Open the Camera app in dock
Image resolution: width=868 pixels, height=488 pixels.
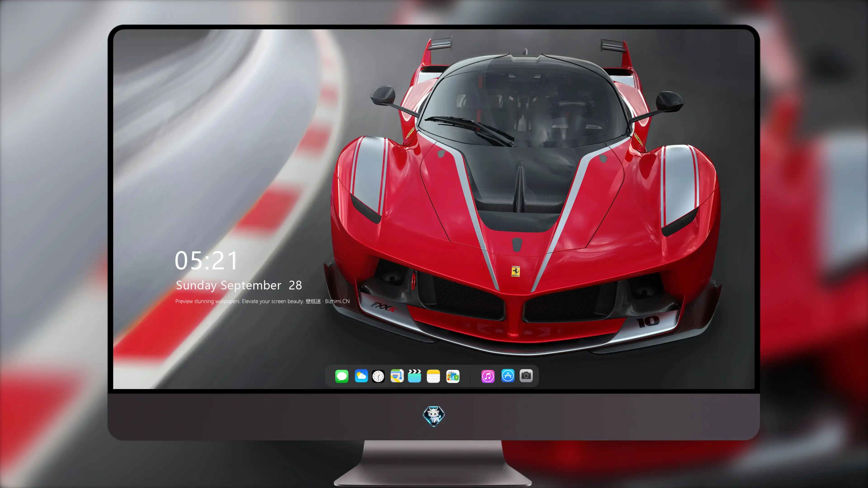coord(526,375)
